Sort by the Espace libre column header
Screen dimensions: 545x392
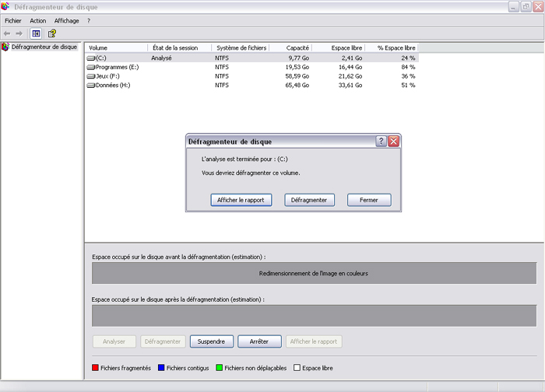tap(339, 47)
